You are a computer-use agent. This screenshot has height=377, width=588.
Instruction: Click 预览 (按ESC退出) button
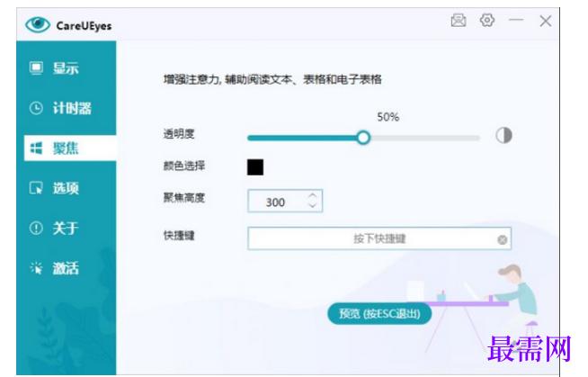point(379,314)
